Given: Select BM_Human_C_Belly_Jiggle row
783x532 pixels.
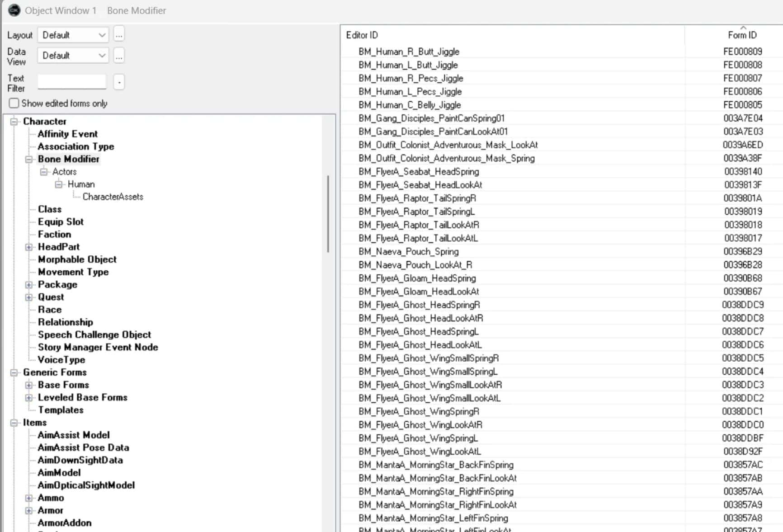Looking at the screenshot, I should (x=410, y=105).
